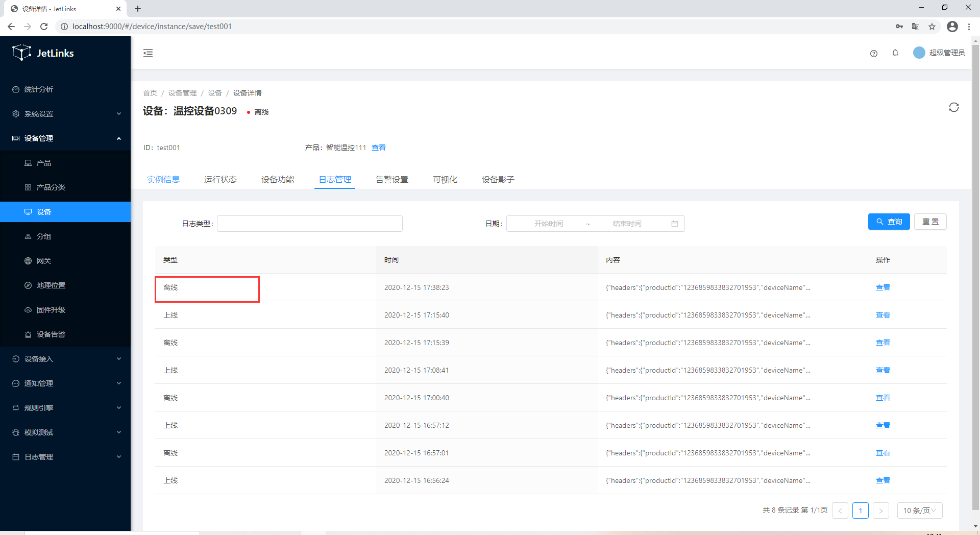Click the help question mark icon
This screenshot has height=535, width=980.
coord(873,54)
